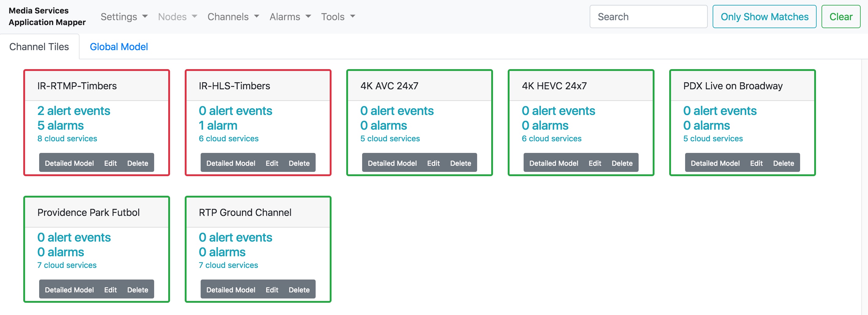The image size is (868, 315).
Task: Edit the RTP Ground Channel
Action: (x=272, y=290)
